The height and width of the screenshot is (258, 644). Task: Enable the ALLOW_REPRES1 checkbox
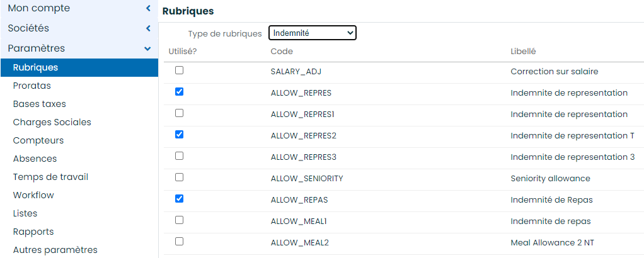179,113
